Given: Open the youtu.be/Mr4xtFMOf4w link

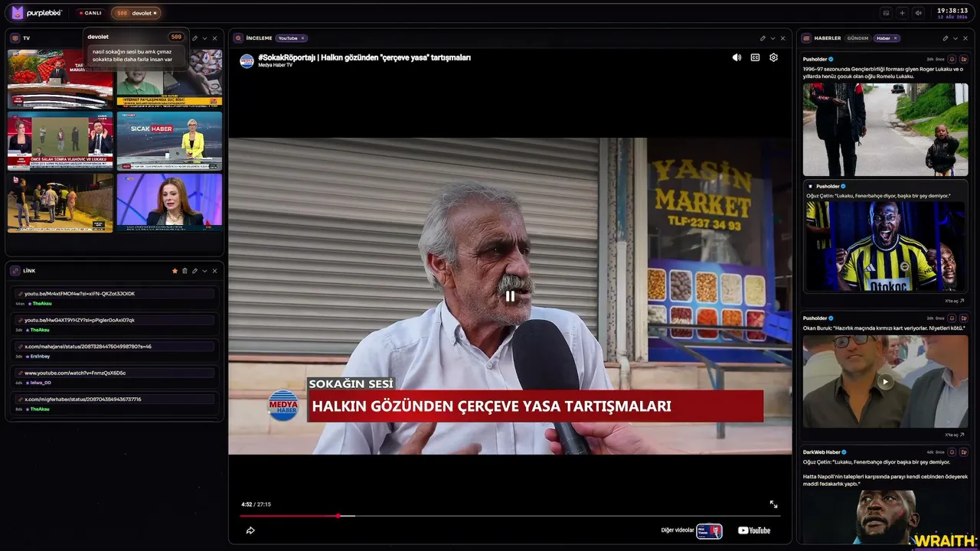Looking at the screenshot, I should click(115, 294).
